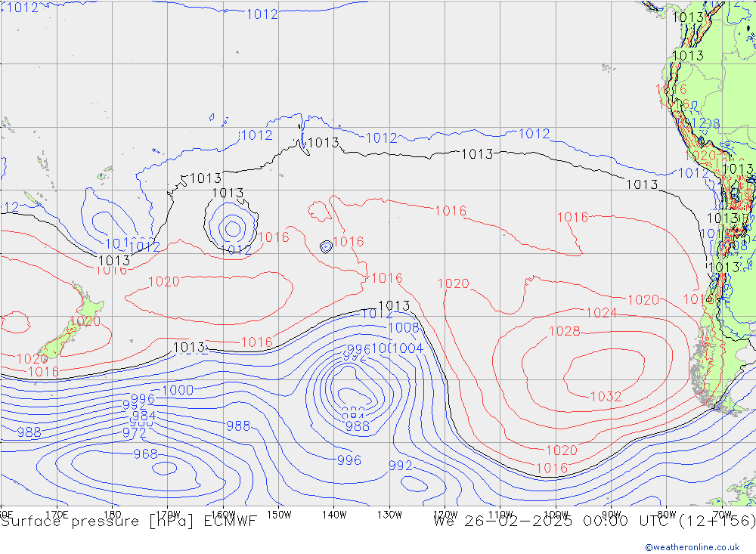Click the 1016 label just beneath that 1020
Image resolution: width=756 pixels, height=554 pixels.
[x=552, y=468]
